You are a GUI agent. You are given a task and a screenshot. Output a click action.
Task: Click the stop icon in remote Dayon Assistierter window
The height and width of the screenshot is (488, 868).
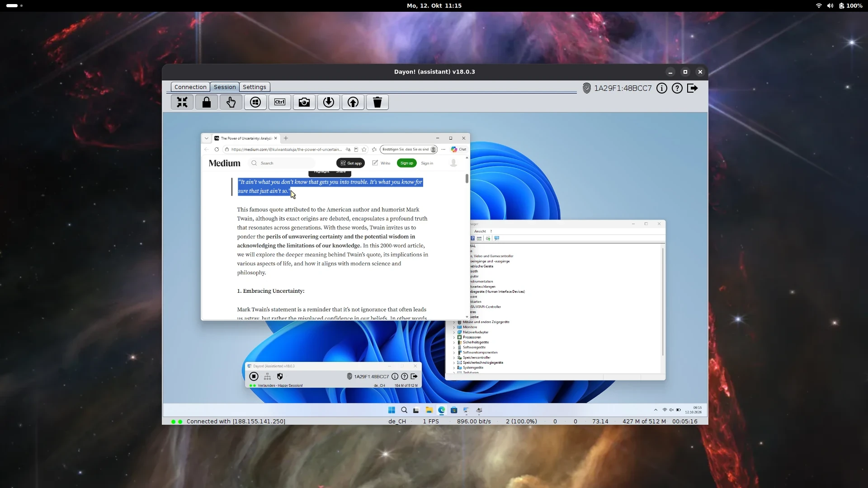click(254, 376)
